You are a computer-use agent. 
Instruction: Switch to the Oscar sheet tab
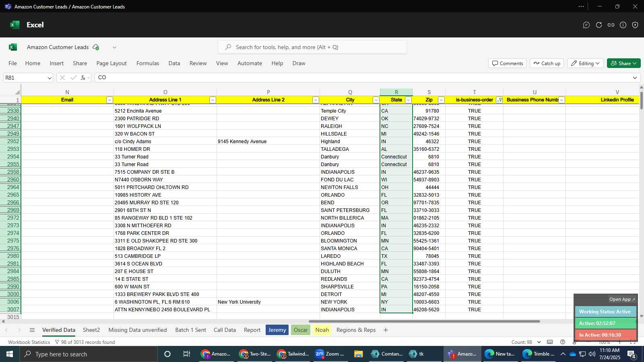point(301,330)
